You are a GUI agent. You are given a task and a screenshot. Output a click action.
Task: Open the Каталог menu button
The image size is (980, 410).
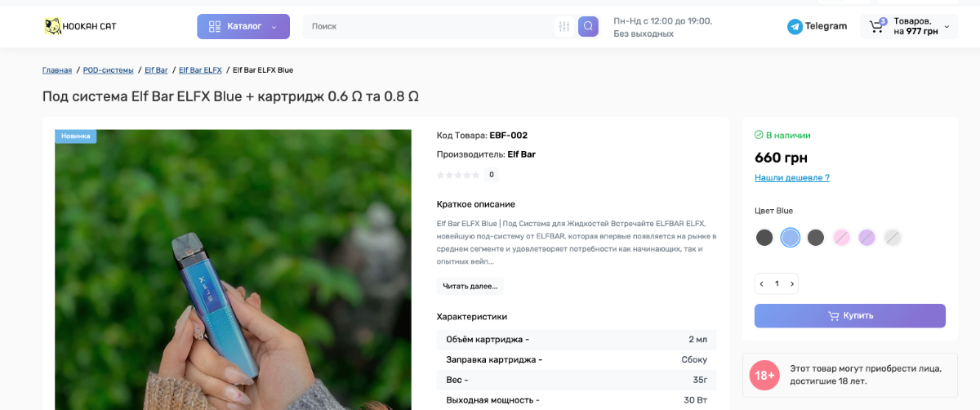coord(243,26)
